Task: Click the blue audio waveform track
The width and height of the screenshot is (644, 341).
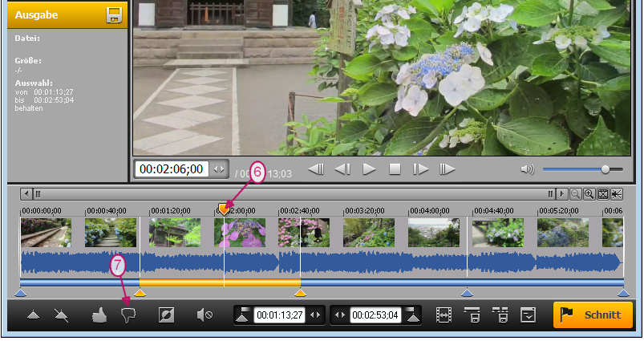Action: coord(322,263)
